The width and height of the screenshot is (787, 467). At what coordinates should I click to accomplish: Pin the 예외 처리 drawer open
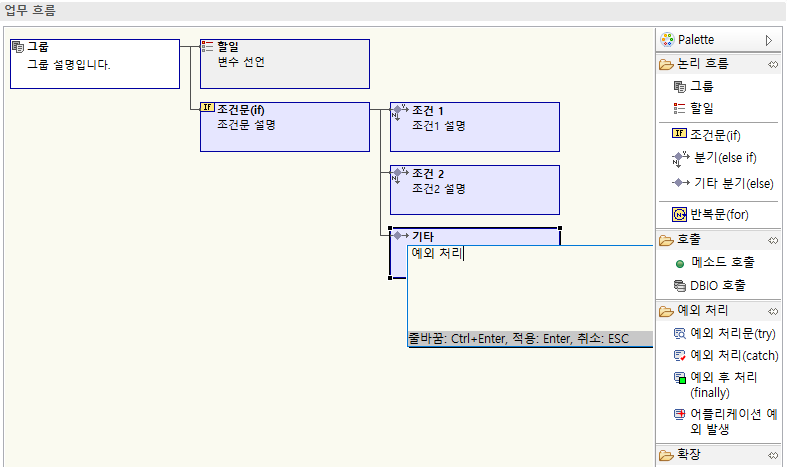[x=772, y=310]
